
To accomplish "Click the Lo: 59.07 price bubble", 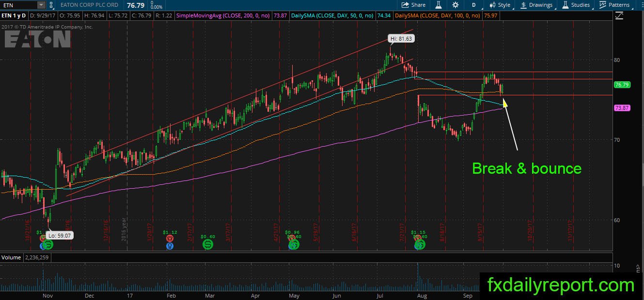I will tap(60, 236).
